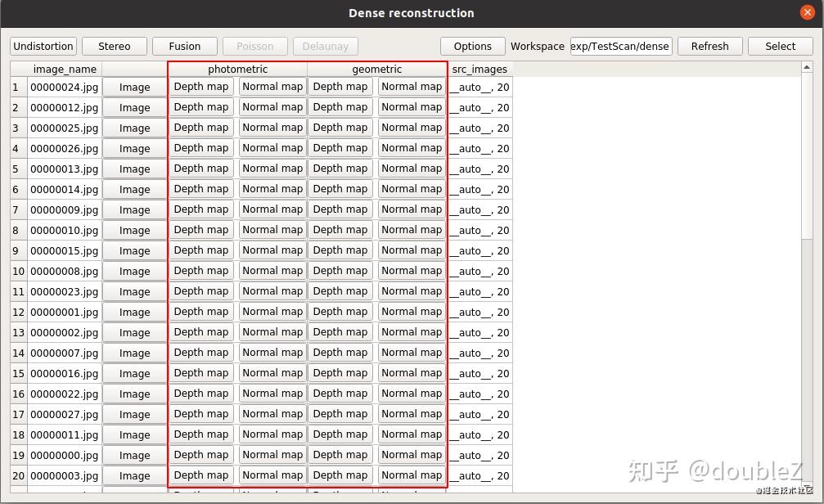Edit the Workspace path field
Image resolution: width=824 pixels, height=504 pixels.
[x=619, y=46]
